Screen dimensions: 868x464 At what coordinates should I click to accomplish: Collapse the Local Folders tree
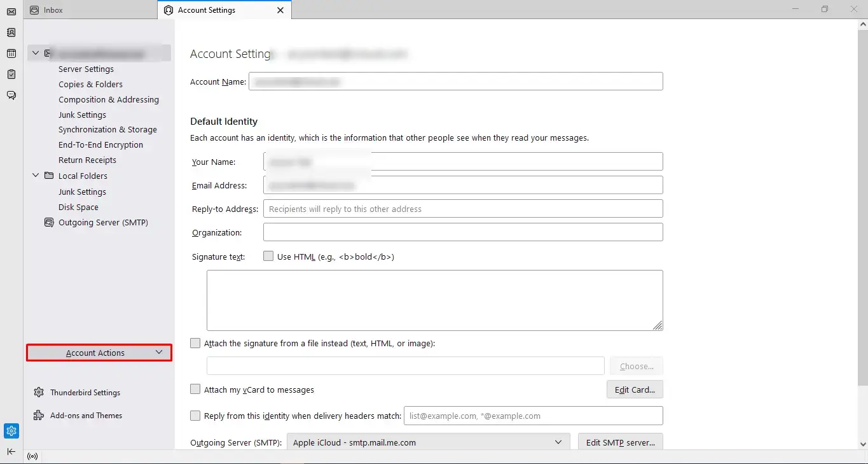click(36, 176)
